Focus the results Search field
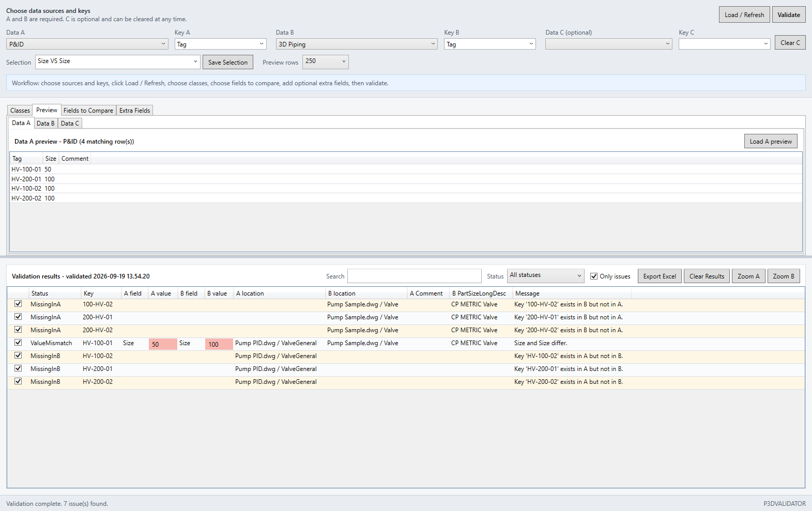This screenshot has height=511, width=812. click(415, 276)
